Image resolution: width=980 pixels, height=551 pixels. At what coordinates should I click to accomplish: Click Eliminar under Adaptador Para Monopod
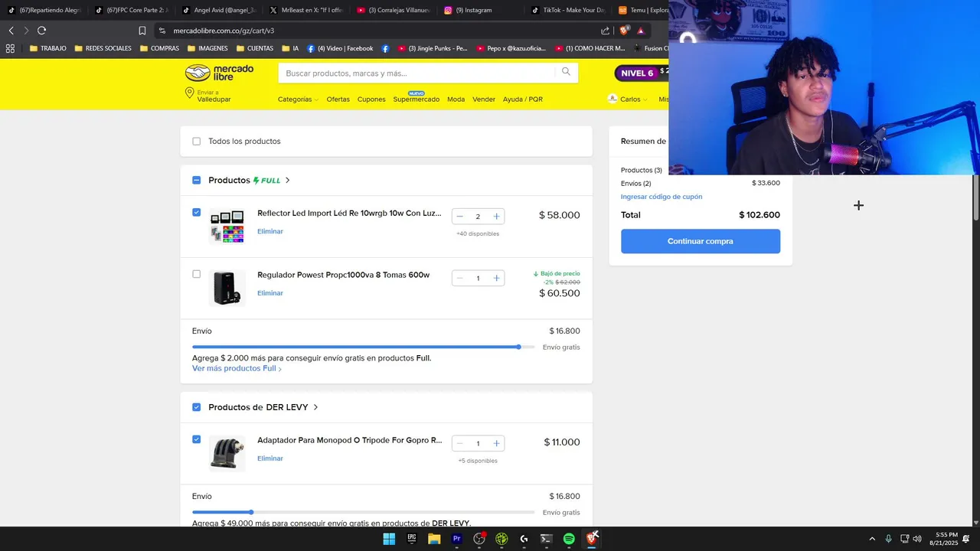pos(270,458)
